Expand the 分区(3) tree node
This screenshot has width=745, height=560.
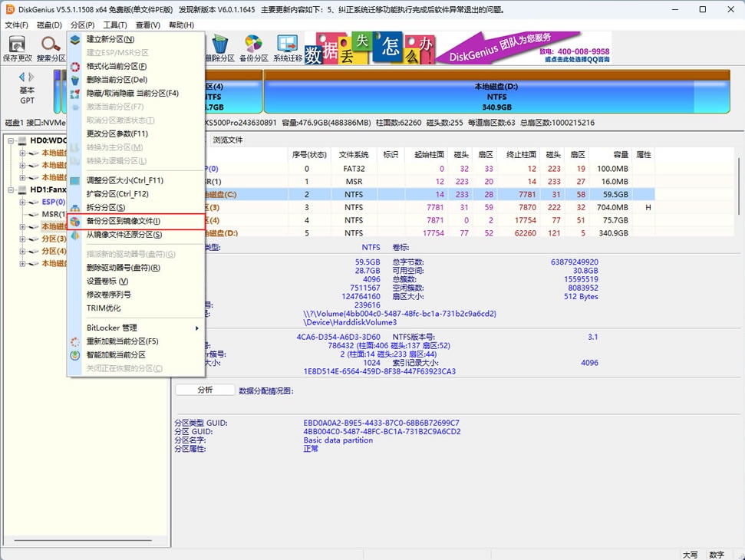[23, 239]
